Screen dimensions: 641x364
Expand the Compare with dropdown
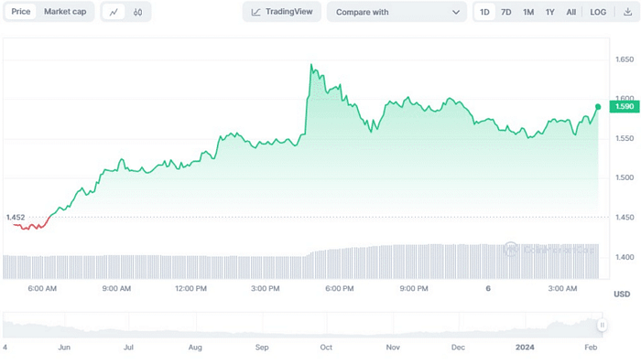click(397, 12)
